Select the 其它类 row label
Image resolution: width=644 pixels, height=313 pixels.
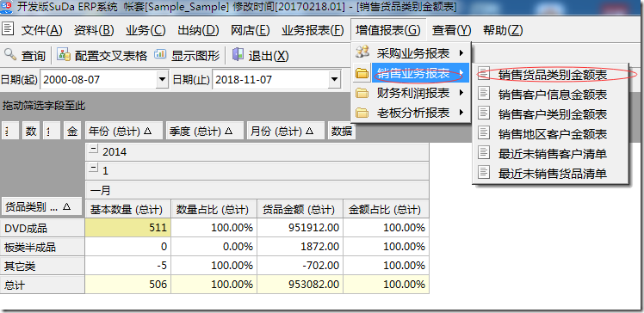42,266
